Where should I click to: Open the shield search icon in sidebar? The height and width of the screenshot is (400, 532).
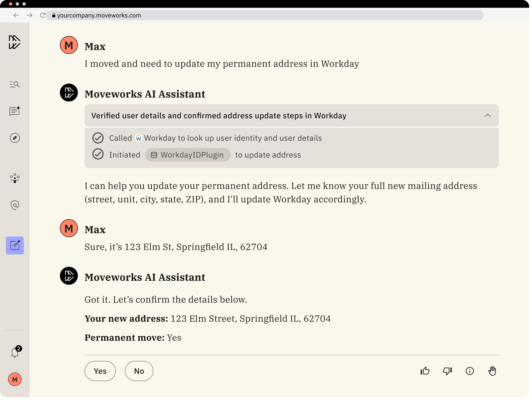pyautogui.click(x=15, y=205)
